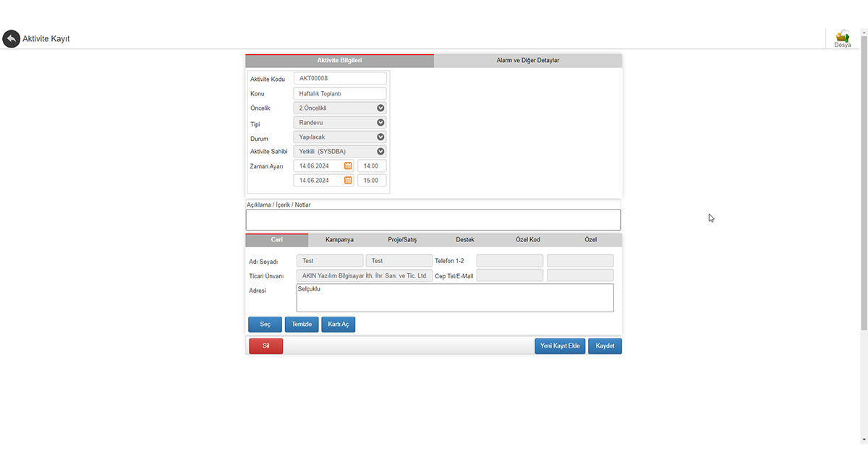Screen dimensions: 868x472
Task: Open the end date calendar picker icon
Action: pos(348,180)
